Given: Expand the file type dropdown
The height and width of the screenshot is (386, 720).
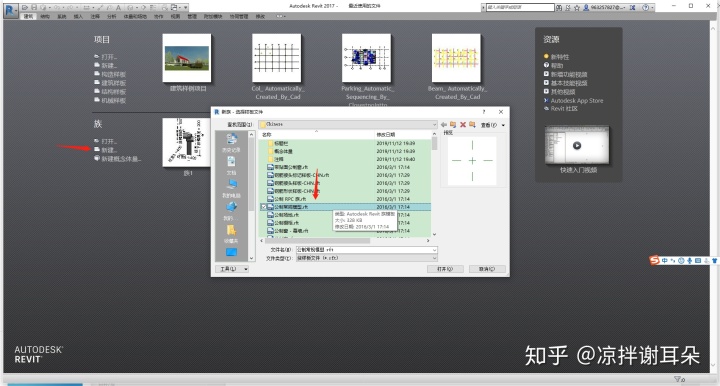Looking at the screenshot, I should pyautogui.click(x=434, y=258).
